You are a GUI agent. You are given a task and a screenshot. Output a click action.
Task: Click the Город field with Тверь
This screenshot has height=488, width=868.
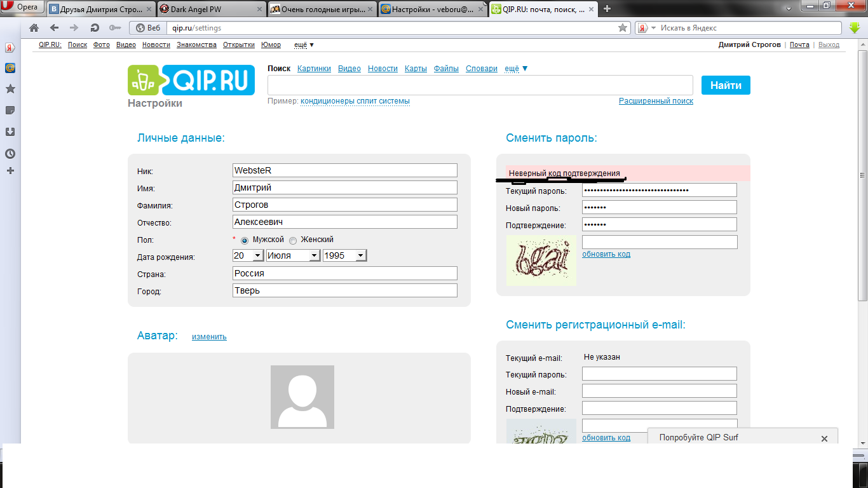[x=345, y=290]
